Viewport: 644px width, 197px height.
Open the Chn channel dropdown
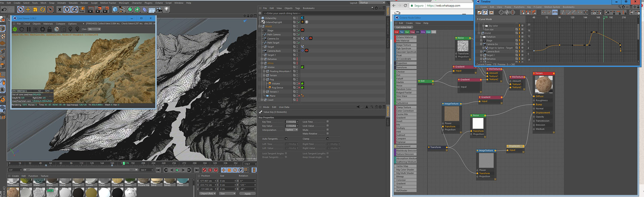point(94,29)
